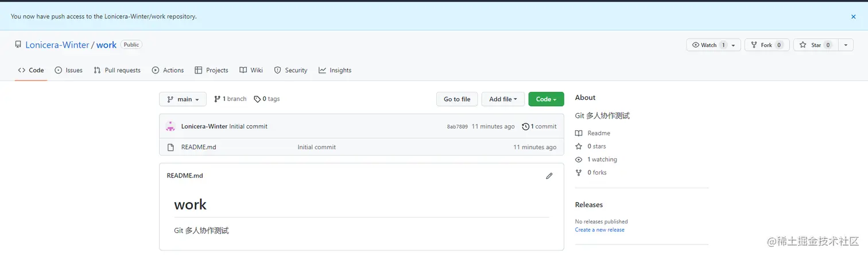The height and width of the screenshot is (256, 868).
Task: Open the watchers count of 1
Action: 723,45
